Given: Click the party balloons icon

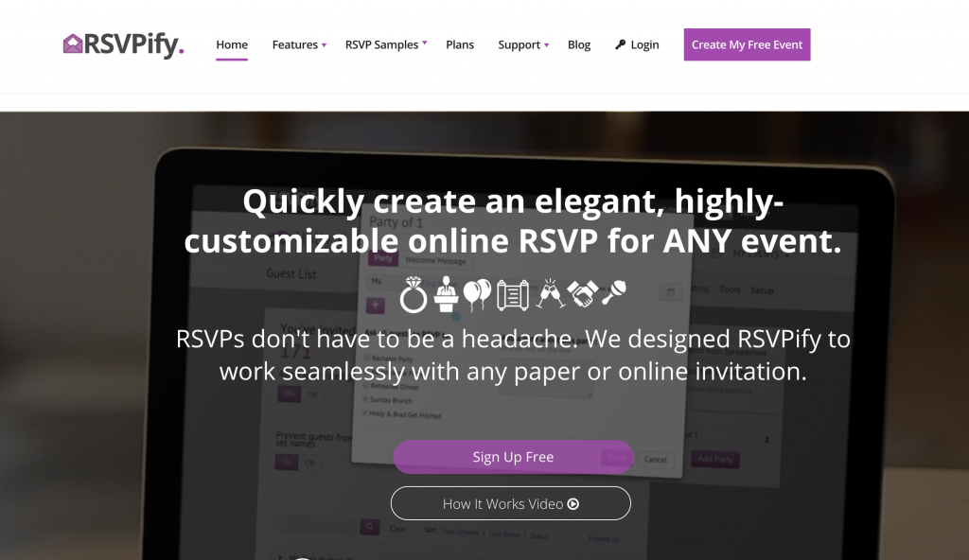Looking at the screenshot, I should (x=477, y=294).
